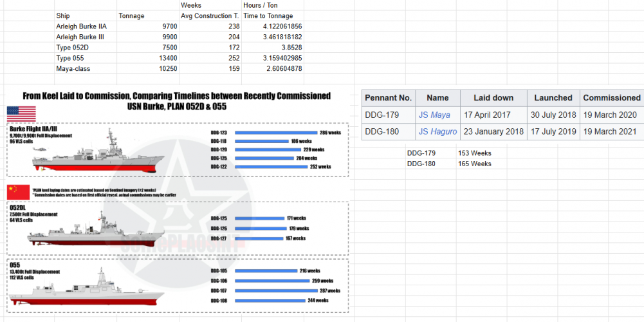Click the 'Hours / Ton' cell
Image resolution: width=644 pixels, height=322 pixels.
click(x=273, y=5)
